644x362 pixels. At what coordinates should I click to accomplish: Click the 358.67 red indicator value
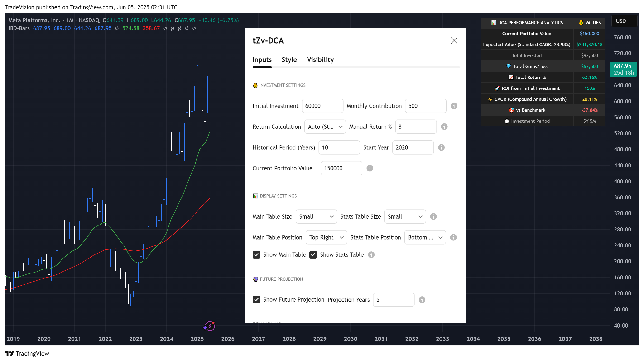pos(151,28)
